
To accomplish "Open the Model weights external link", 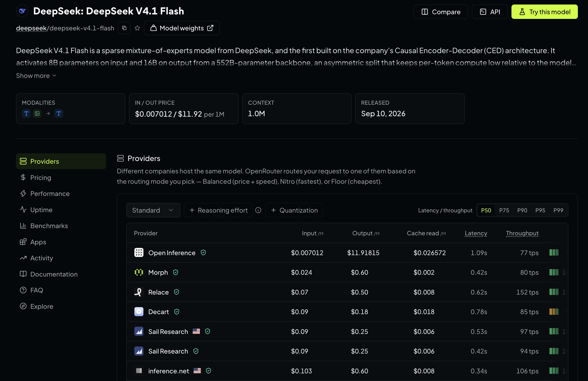I will [x=182, y=28].
